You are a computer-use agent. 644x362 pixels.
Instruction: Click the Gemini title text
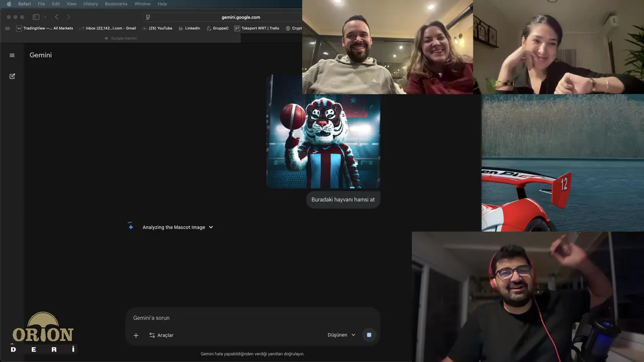pyautogui.click(x=41, y=55)
